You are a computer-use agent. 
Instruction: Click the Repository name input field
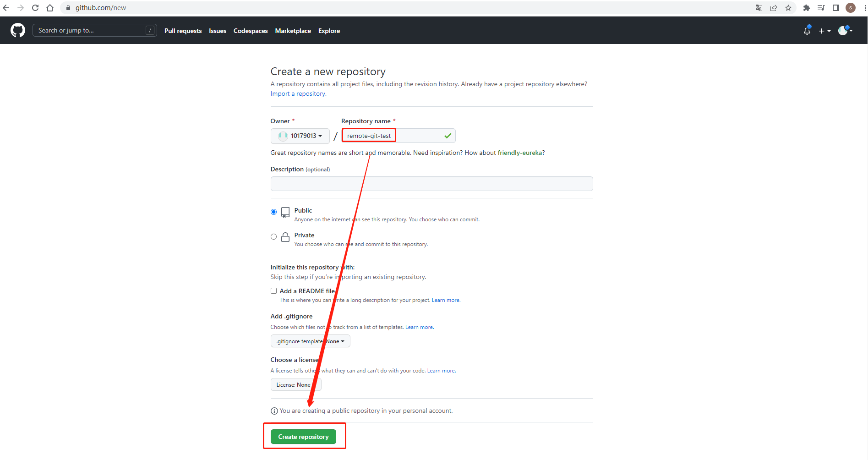click(x=399, y=136)
